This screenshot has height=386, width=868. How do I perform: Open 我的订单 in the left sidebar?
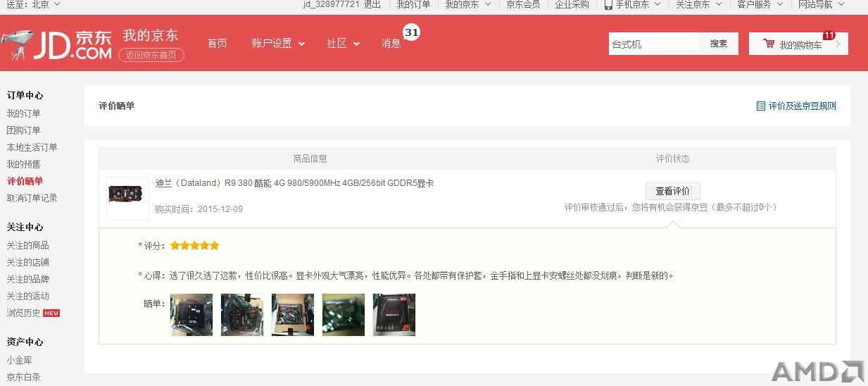pos(24,113)
